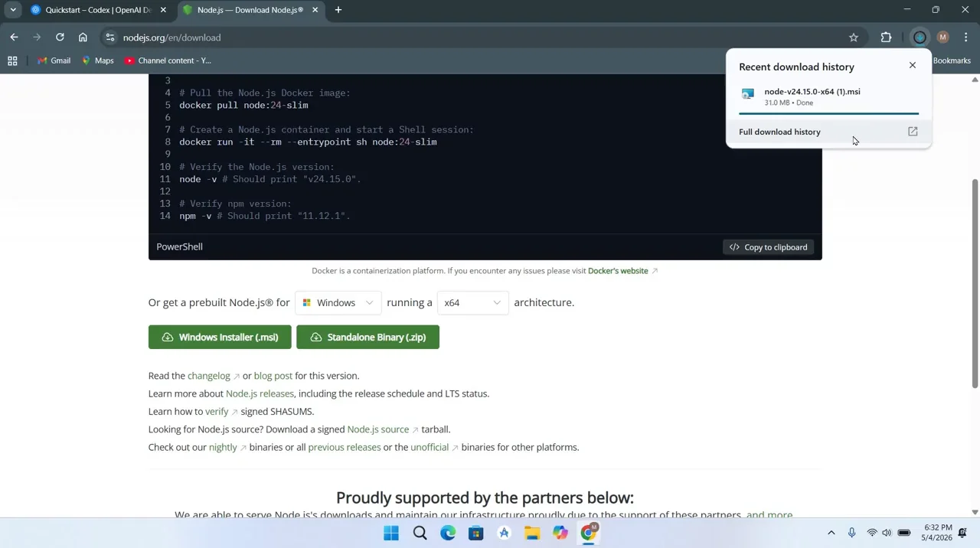Open the notifications bell icon
The image size is (980, 548).
[962, 533]
